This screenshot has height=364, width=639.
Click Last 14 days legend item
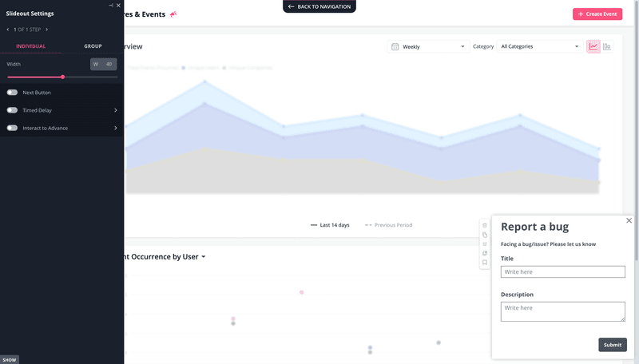click(330, 225)
